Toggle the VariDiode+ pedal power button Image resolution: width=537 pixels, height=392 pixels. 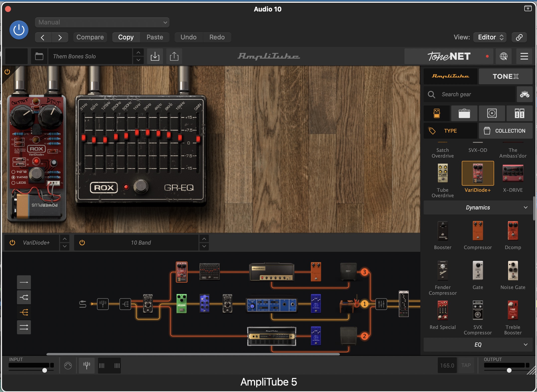12,243
